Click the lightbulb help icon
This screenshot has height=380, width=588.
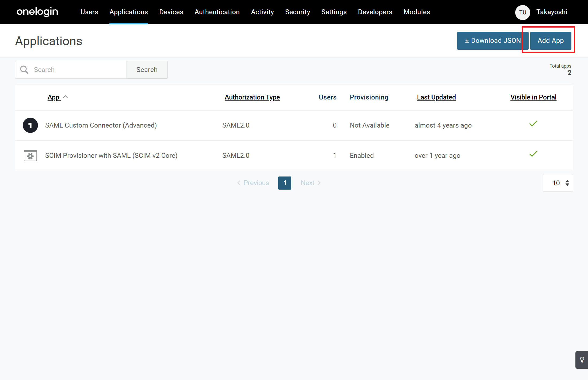point(582,360)
